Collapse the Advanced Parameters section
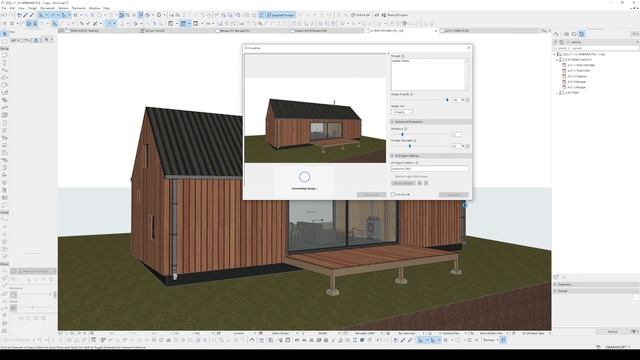 tap(393, 122)
